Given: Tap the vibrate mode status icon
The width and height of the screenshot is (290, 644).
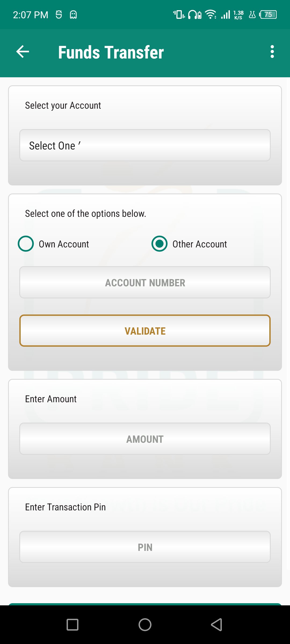Looking at the screenshot, I should point(179,14).
